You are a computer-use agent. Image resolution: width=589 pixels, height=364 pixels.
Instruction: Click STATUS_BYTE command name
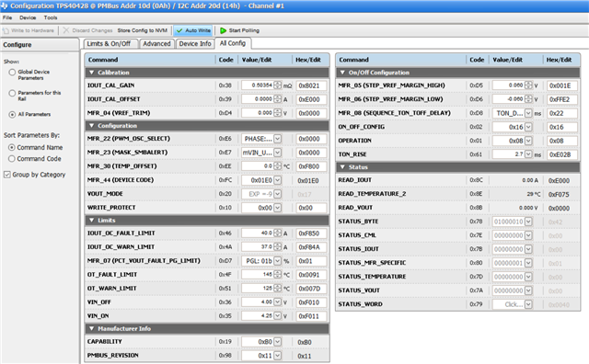point(358,222)
